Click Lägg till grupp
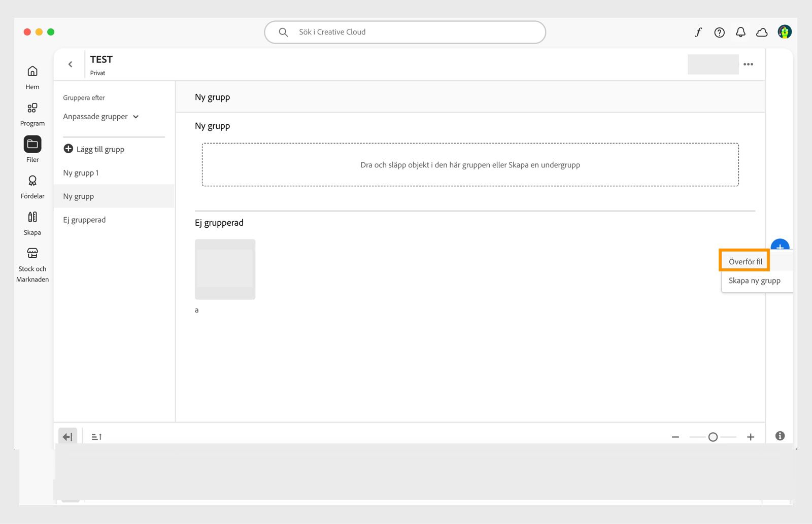 coord(94,149)
